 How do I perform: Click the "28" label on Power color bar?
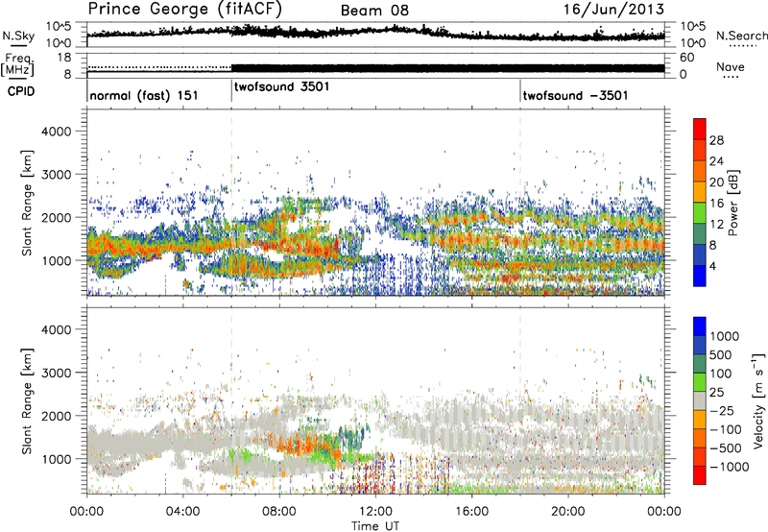[x=716, y=140]
